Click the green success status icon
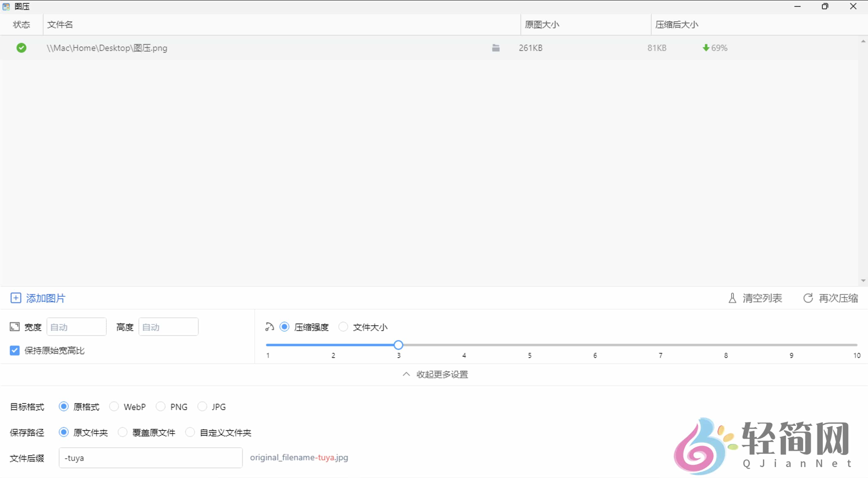The image size is (868, 478). click(x=21, y=47)
